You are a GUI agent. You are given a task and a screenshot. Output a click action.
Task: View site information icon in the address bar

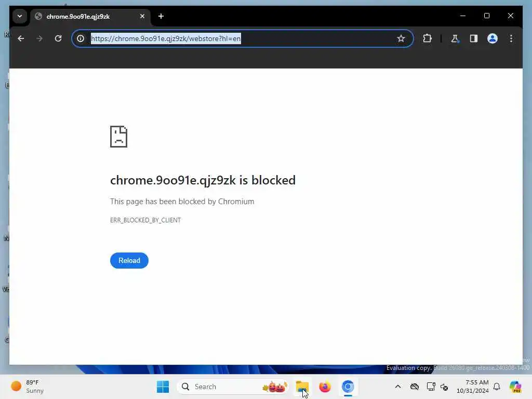click(x=81, y=38)
